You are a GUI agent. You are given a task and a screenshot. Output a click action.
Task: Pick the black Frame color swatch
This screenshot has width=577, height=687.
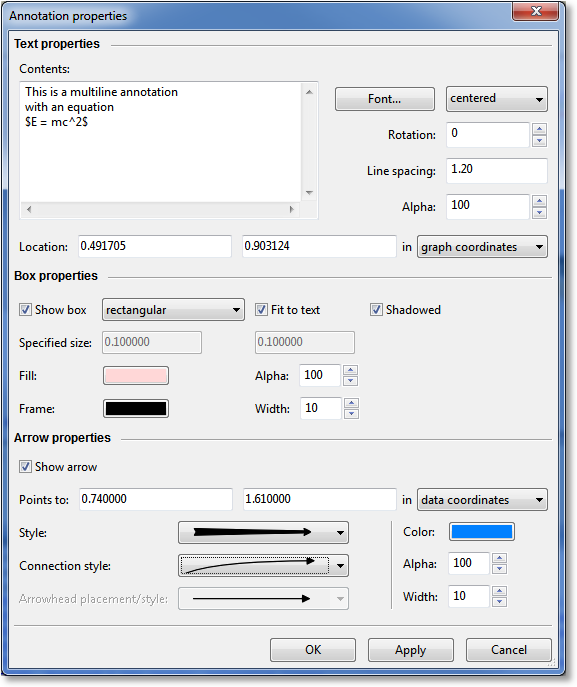click(x=136, y=409)
